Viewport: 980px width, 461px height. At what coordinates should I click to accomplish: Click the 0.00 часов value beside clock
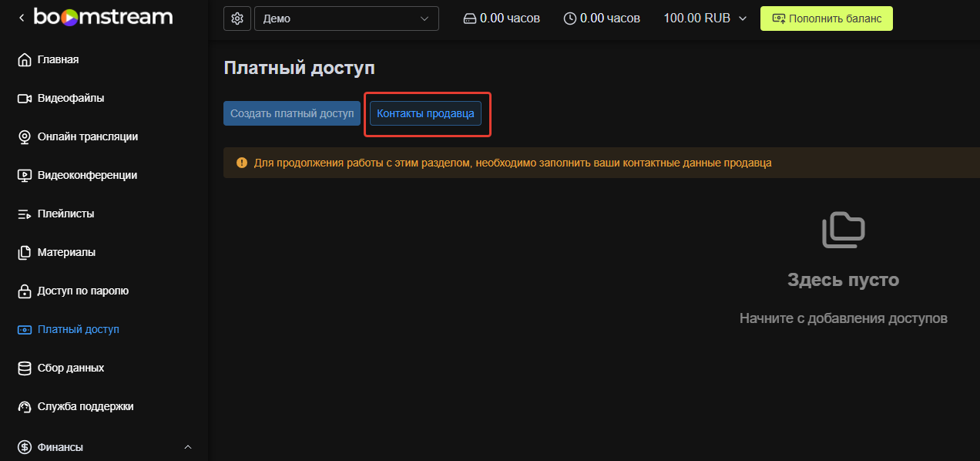coord(610,18)
